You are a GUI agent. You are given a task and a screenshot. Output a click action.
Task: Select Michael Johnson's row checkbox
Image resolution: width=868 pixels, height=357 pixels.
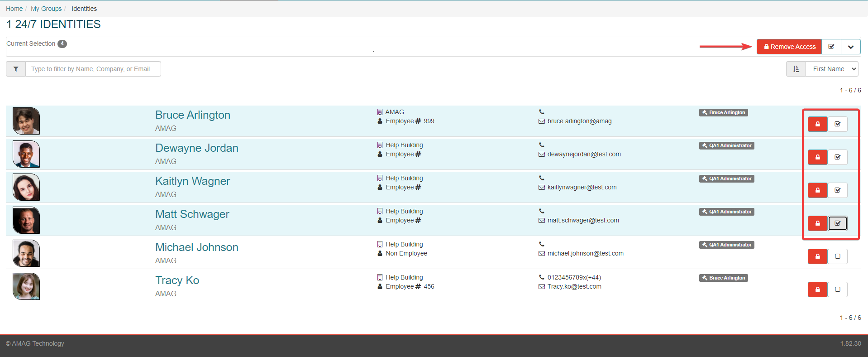click(x=837, y=256)
